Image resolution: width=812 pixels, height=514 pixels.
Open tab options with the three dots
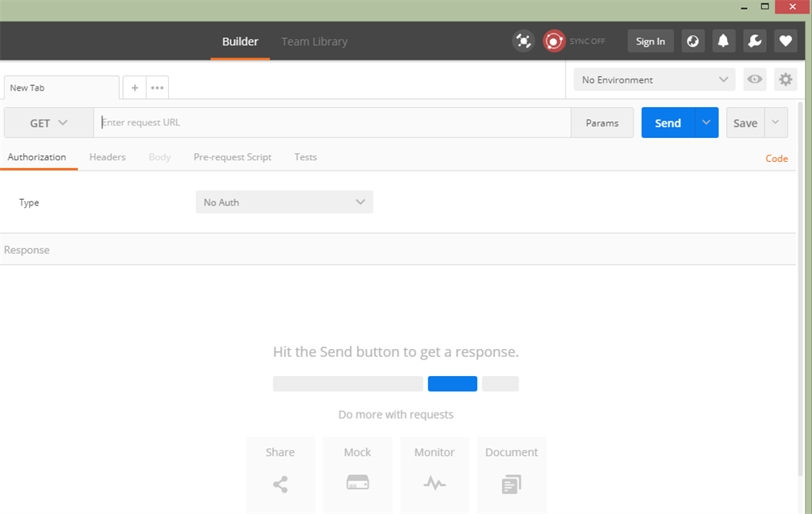[x=158, y=87]
